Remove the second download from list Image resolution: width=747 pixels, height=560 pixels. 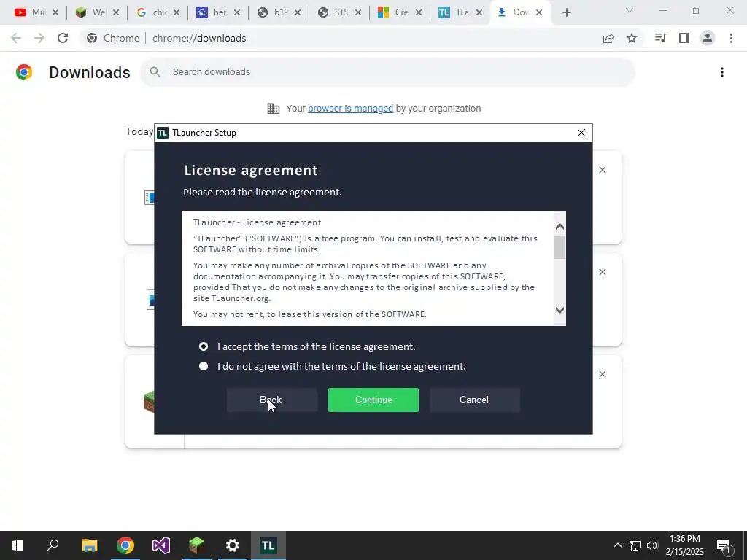[x=603, y=272]
